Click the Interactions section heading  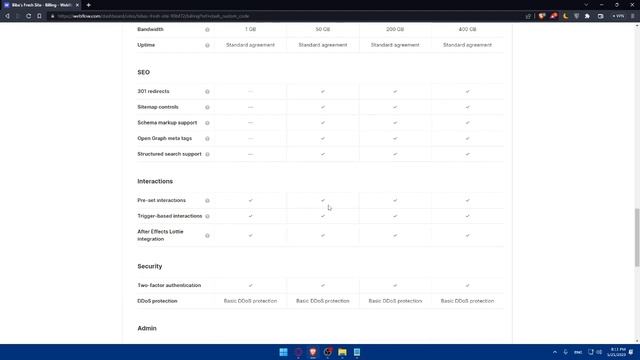tap(155, 181)
